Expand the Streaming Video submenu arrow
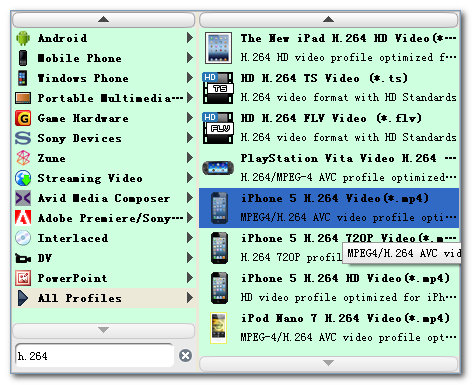 [190, 178]
